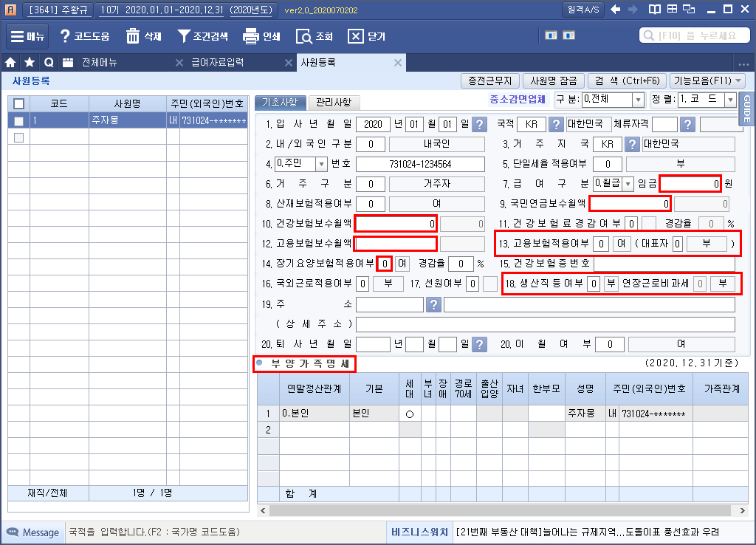Check the box for employee 주자몽
Viewport: 756px width, 545px height.
[18, 120]
